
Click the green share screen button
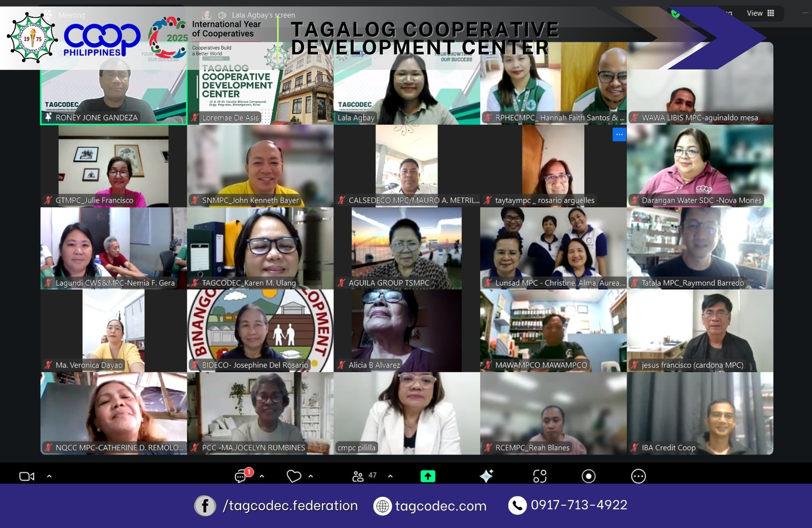428,476
